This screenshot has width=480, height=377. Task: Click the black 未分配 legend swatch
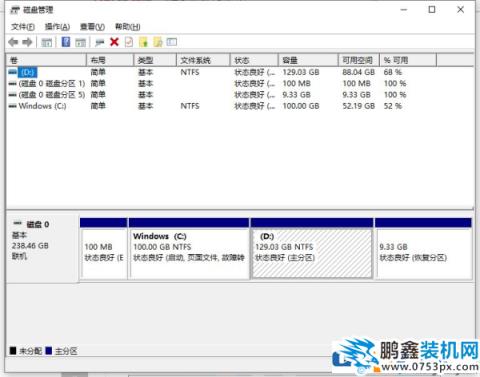point(13,351)
